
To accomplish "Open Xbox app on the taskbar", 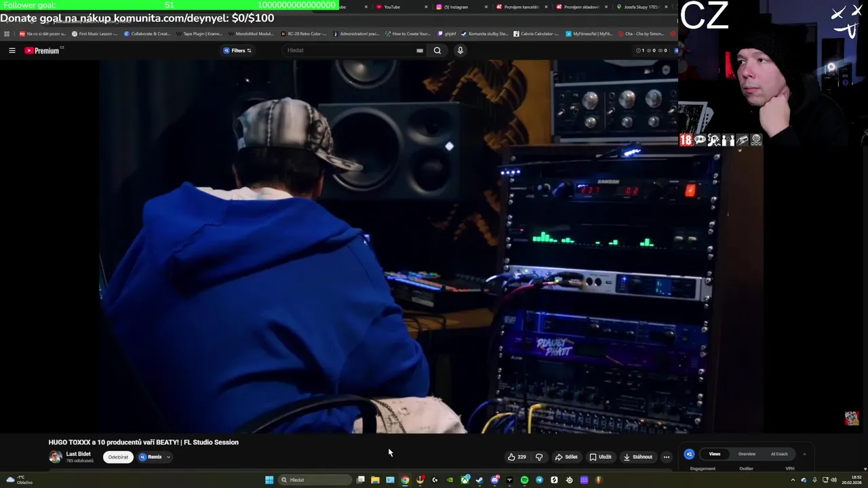I will 465,480.
